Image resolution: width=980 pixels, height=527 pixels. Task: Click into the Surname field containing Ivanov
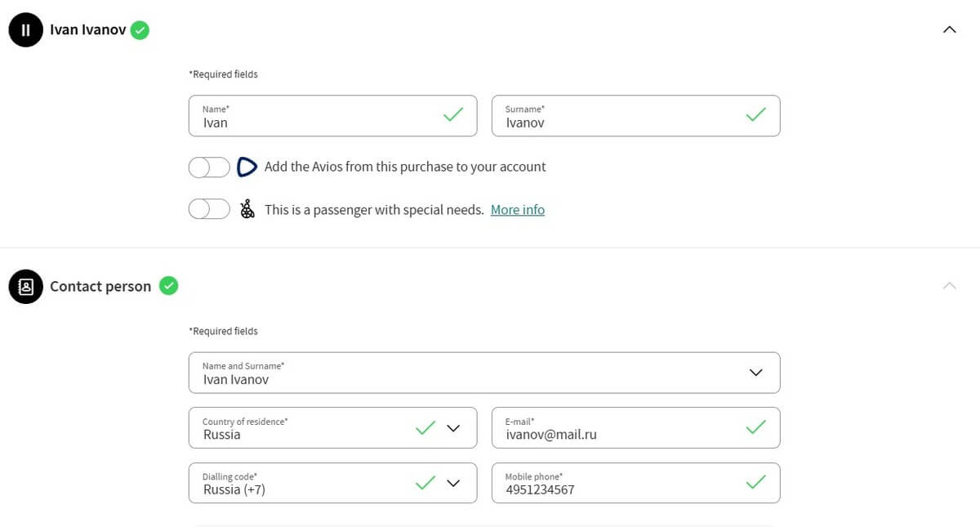pos(635,116)
